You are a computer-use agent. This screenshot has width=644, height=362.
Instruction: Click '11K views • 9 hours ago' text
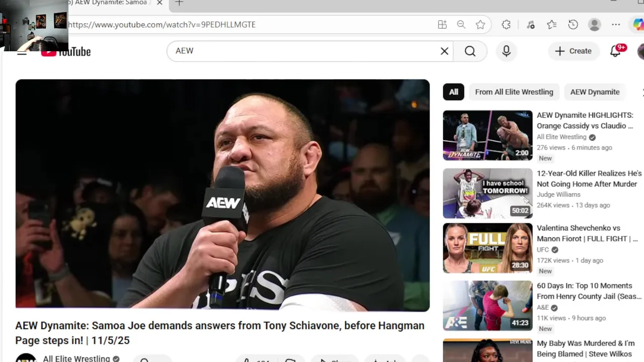571,318
